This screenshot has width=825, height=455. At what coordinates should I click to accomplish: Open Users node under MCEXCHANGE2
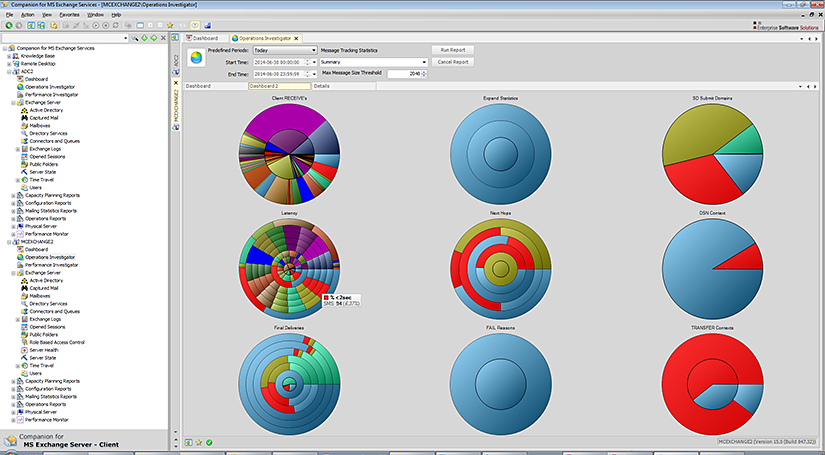click(x=35, y=373)
